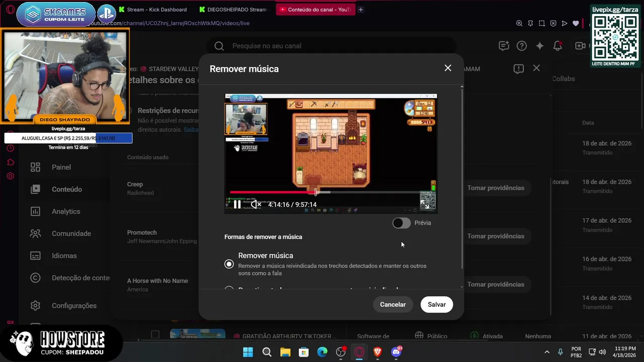644x362 pixels.
Task: Switch to Stream - Kick Dashboard tab
Action: click(x=152, y=10)
